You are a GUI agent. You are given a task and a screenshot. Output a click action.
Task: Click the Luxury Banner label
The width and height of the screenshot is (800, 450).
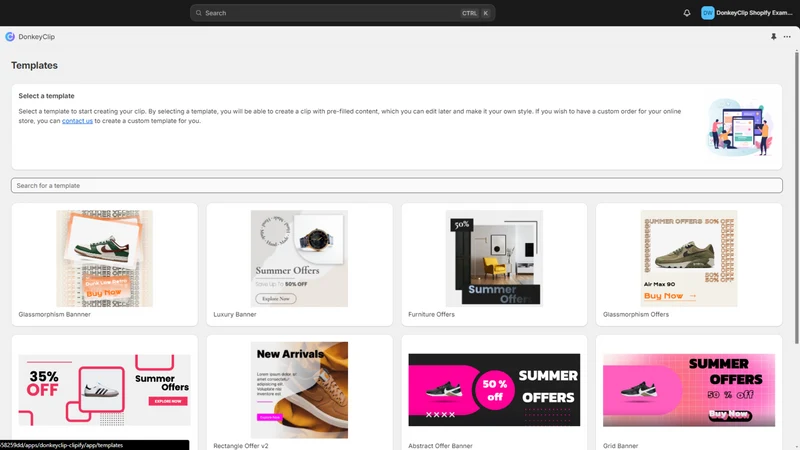coord(235,314)
